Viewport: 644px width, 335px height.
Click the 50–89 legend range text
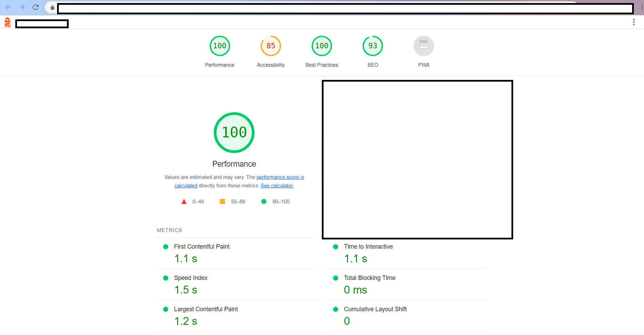tap(238, 202)
